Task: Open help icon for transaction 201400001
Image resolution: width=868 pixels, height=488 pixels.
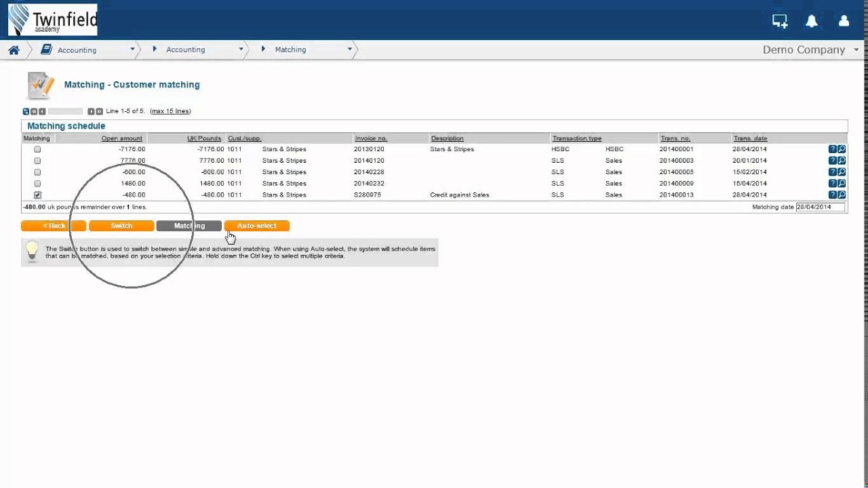Action: (x=833, y=149)
